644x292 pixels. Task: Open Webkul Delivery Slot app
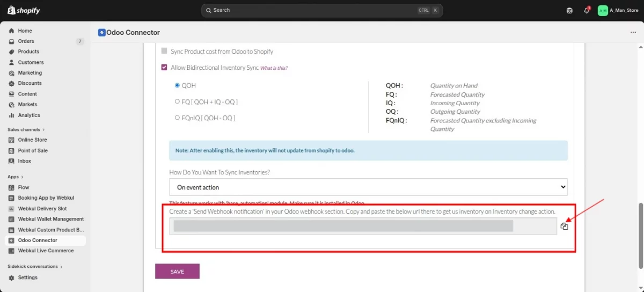coord(42,208)
